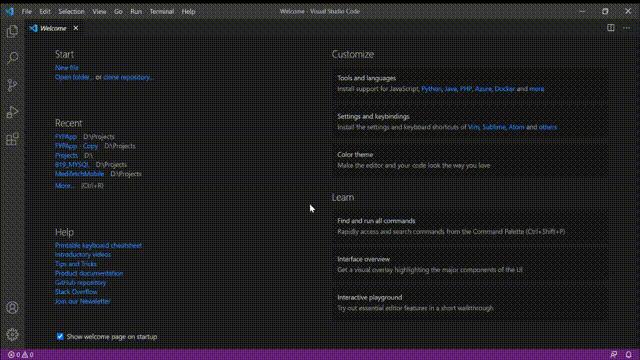This screenshot has width=640, height=360.
Task: Open notifications bell in status bar
Action: tap(629, 355)
